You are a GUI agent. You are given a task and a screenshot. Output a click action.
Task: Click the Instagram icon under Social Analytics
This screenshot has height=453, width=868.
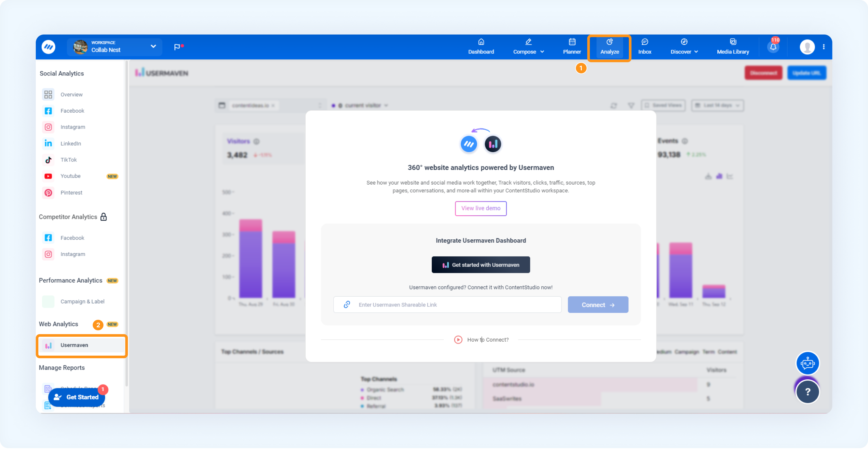coord(48,127)
